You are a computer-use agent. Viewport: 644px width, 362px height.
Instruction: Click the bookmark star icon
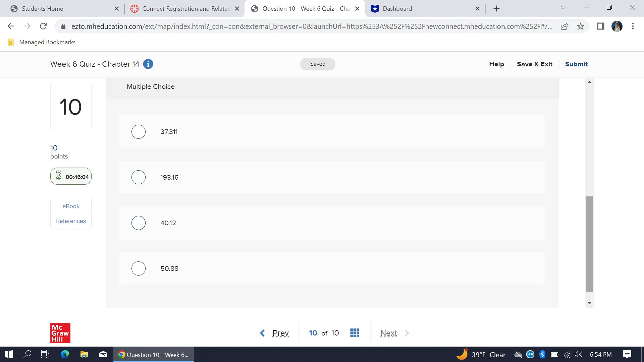click(x=581, y=26)
